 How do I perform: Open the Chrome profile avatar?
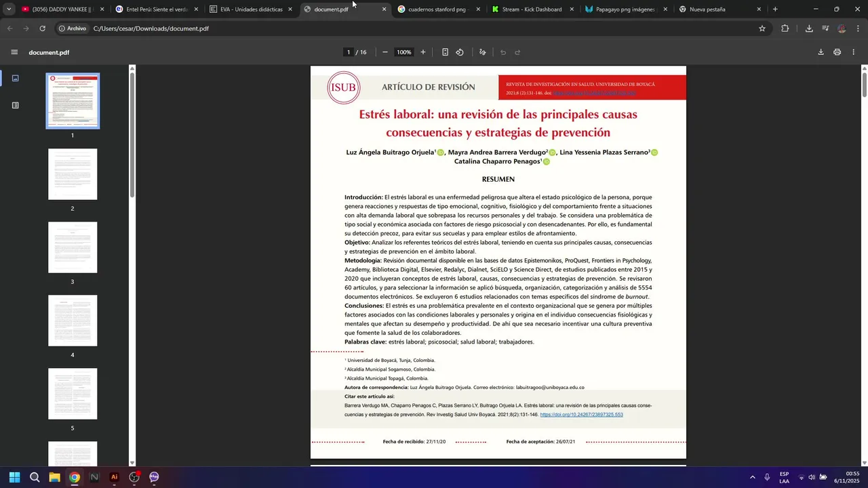[842, 28]
